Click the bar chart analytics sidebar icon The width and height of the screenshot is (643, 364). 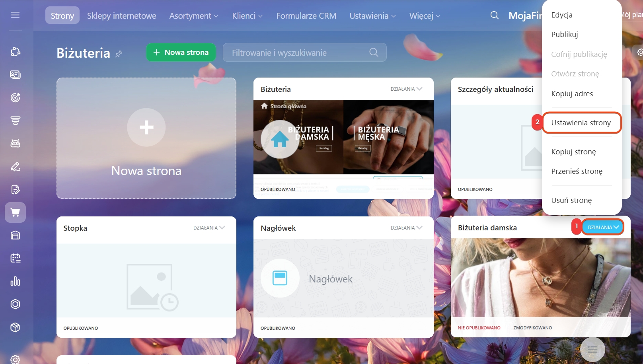15,281
